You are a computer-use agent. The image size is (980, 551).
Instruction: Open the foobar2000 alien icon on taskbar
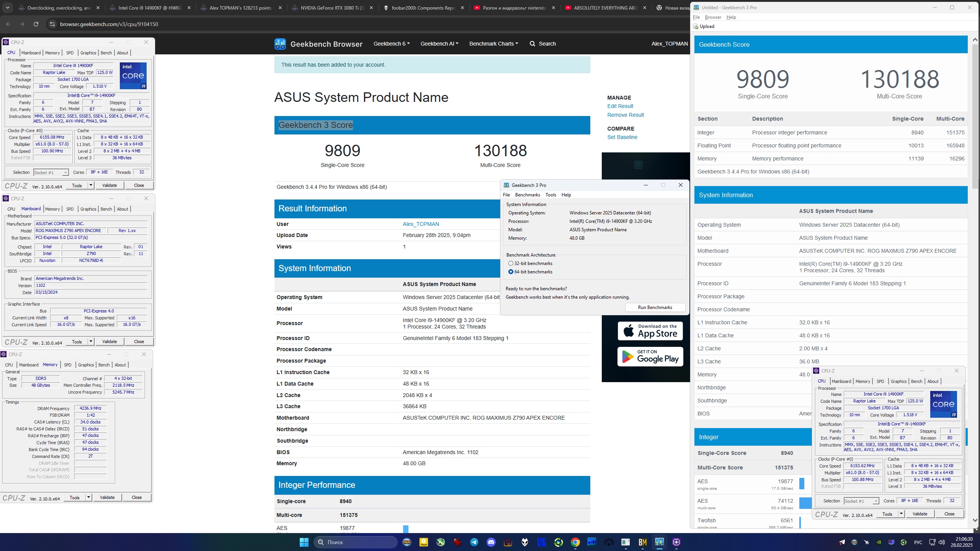[x=524, y=542]
